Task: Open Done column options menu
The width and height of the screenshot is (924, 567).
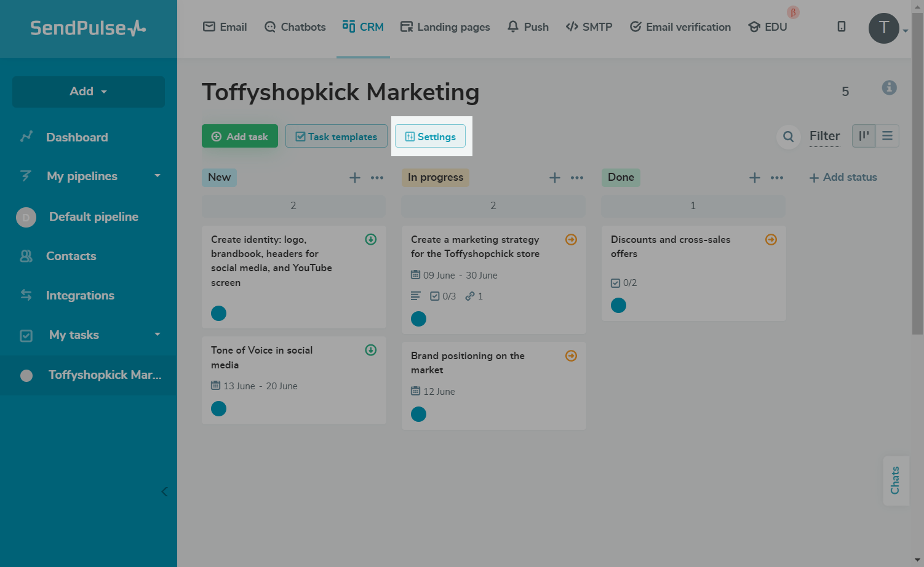Action: [x=777, y=178]
